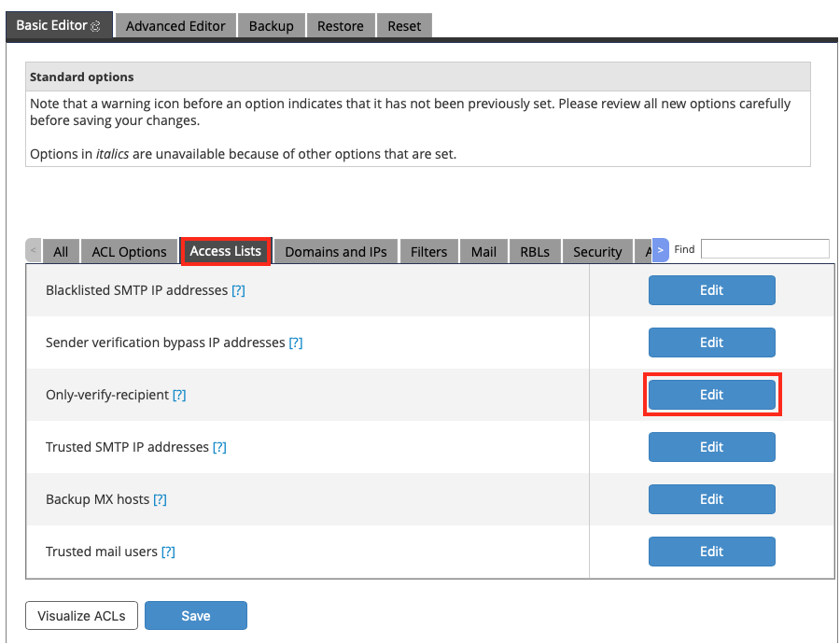Click the Visualize ACLs button
Image resolution: width=840 pixels, height=643 pixels.
[81, 616]
